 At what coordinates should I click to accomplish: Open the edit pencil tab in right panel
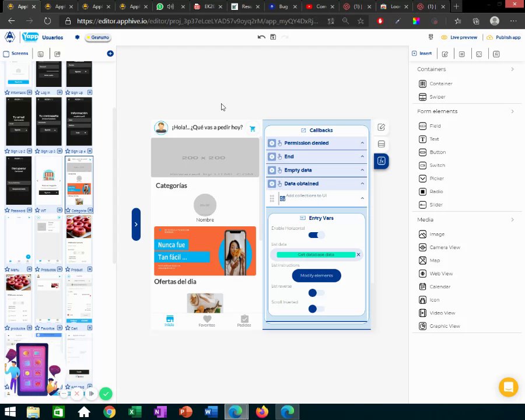click(445, 54)
